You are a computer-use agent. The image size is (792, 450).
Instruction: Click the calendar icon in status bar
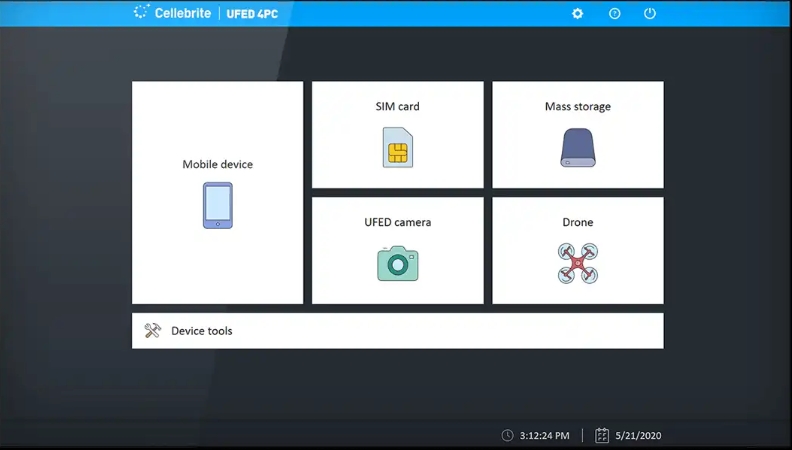[x=602, y=435]
